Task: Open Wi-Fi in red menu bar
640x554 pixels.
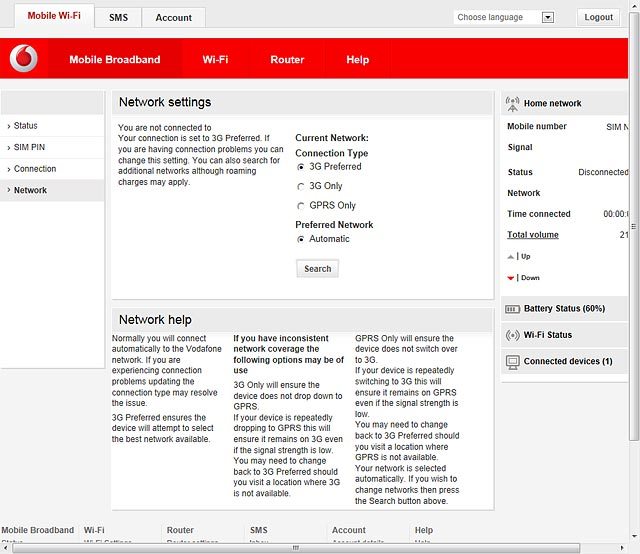Action: point(216,60)
